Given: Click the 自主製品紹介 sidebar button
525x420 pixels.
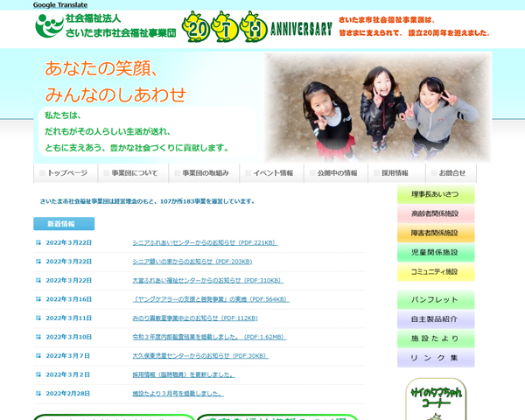Looking at the screenshot, I should pyautogui.click(x=436, y=319).
